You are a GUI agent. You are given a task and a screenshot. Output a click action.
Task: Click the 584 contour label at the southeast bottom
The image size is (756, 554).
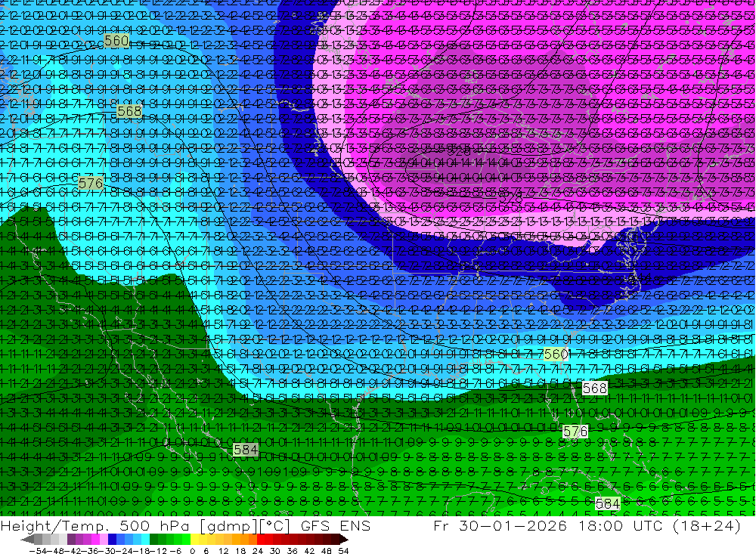click(x=608, y=504)
